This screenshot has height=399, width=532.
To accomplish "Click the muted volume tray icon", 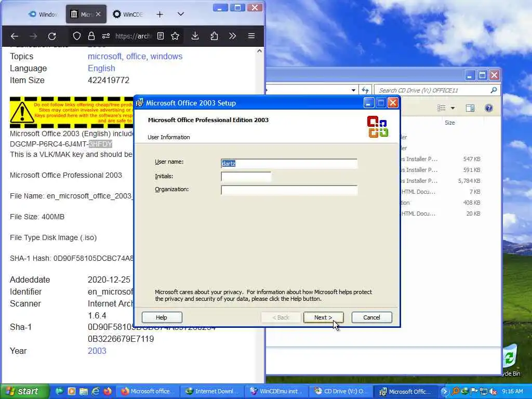I will pos(493,392).
